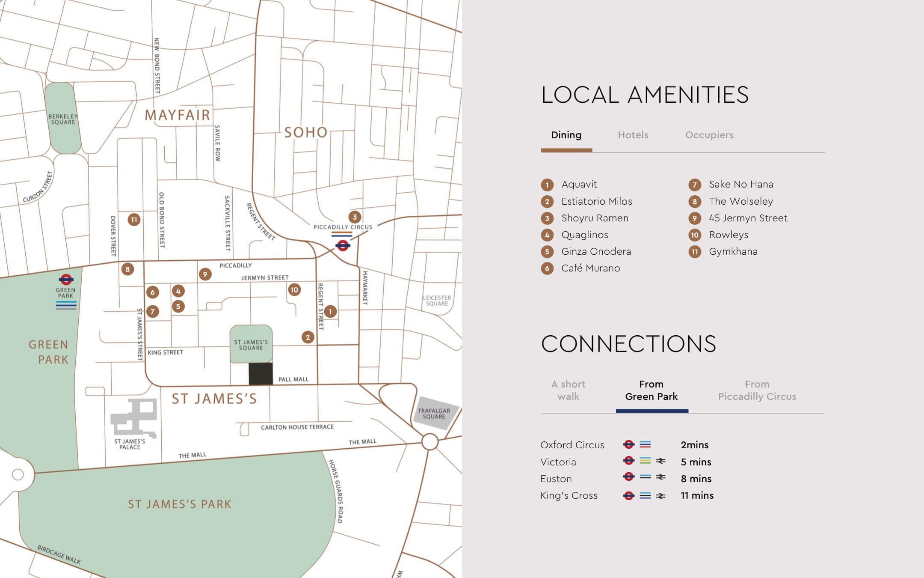924x578 pixels.
Task: Click map marker 11 for Gymkhana
Action: click(134, 219)
